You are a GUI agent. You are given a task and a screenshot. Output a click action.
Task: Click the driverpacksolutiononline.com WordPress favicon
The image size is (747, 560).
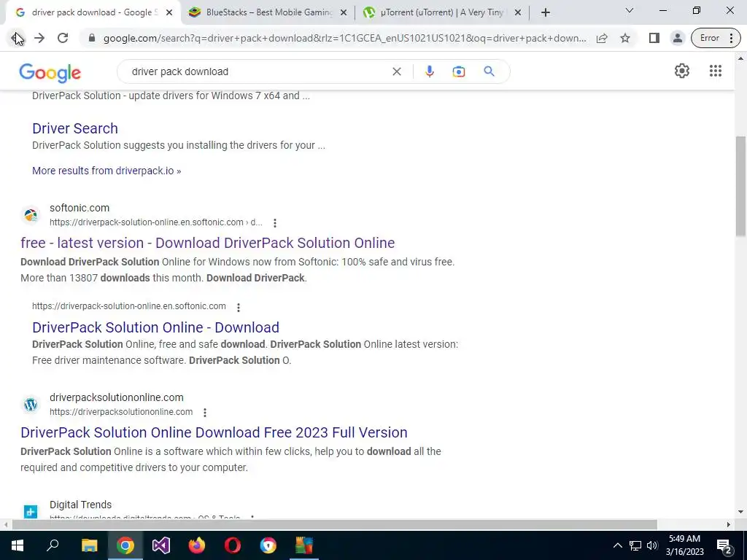(31, 405)
